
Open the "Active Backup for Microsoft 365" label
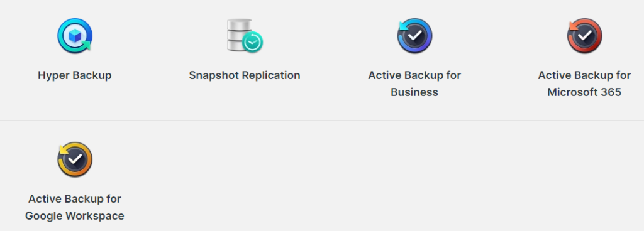click(x=584, y=83)
